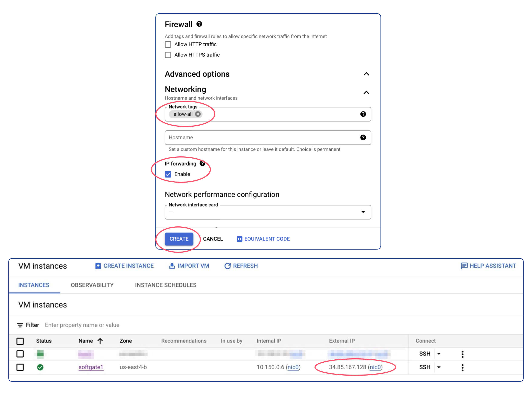Screen dimensions: 532x399
Task: Open the Network interface card dropdown
Action: point(363,212)
